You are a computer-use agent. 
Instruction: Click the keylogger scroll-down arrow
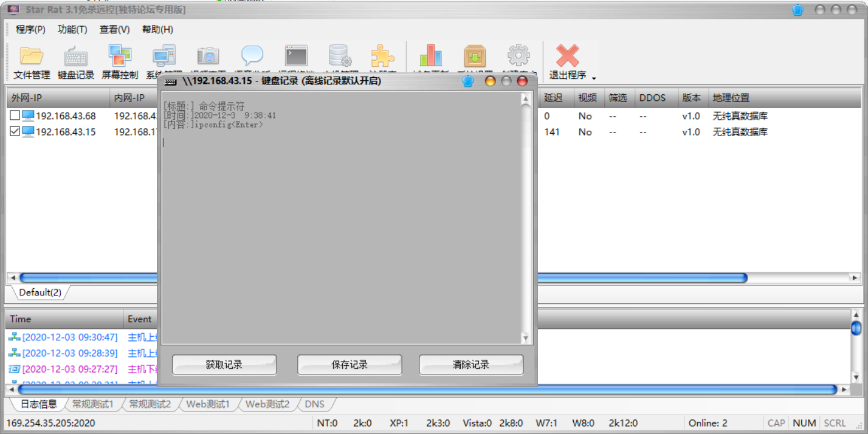pyautogui.click(x=526, y=337)
